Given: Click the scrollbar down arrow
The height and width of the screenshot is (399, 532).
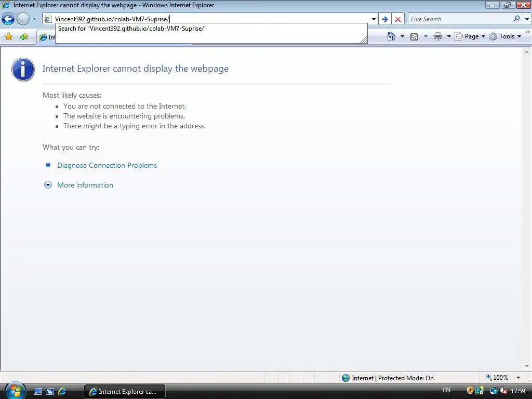Looking at the screenshot, I should (x=527, y=366).
